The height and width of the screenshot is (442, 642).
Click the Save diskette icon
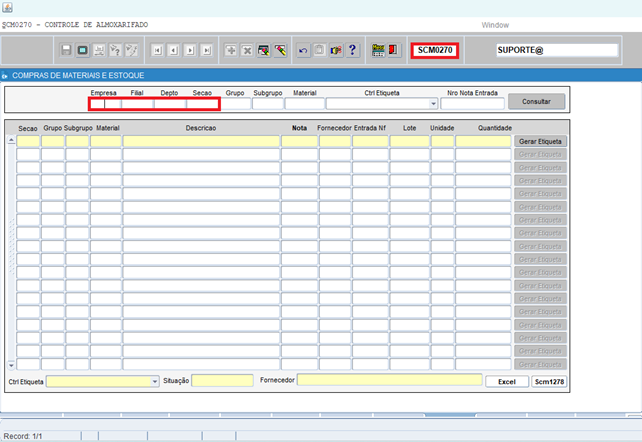click(66, 50)
